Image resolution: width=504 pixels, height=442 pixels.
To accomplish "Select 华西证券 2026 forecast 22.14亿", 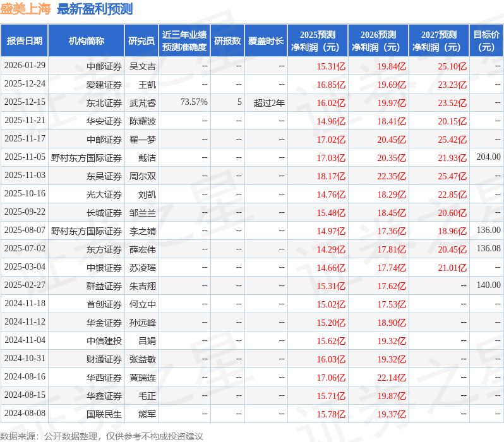I will pyautogui.click(x=392, y=378).
